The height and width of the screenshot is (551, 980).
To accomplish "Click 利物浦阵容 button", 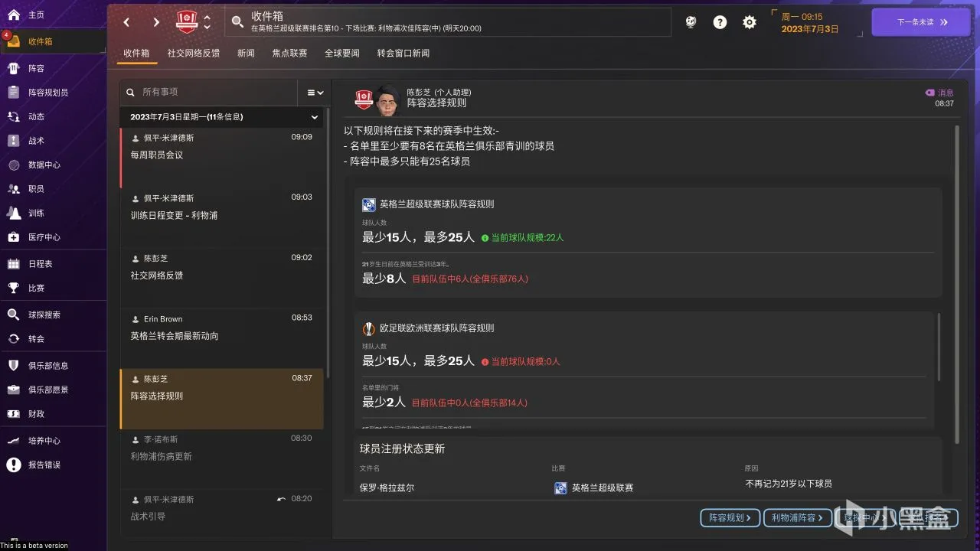I will pyautogui.click(x=798, y=518).
